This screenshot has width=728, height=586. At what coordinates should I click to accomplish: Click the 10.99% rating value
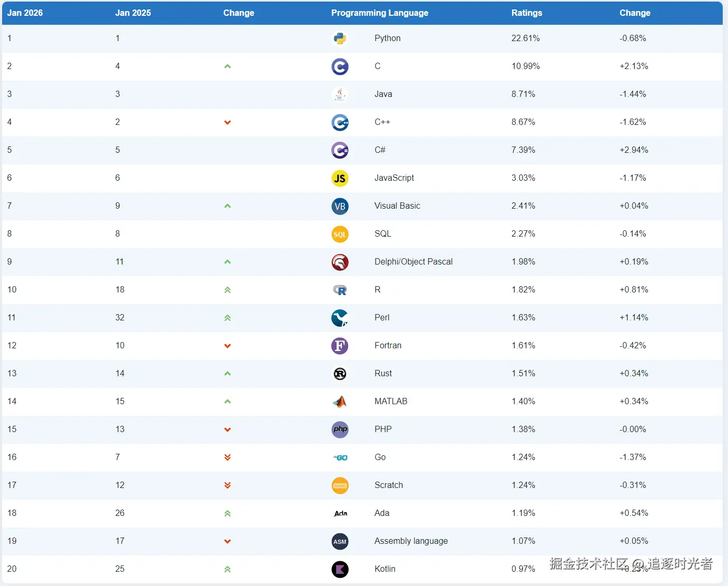526,66
